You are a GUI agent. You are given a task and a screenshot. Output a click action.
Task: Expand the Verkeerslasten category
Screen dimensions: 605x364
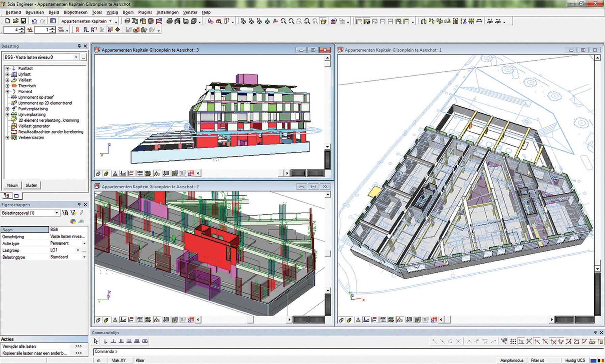click(7, 138)
